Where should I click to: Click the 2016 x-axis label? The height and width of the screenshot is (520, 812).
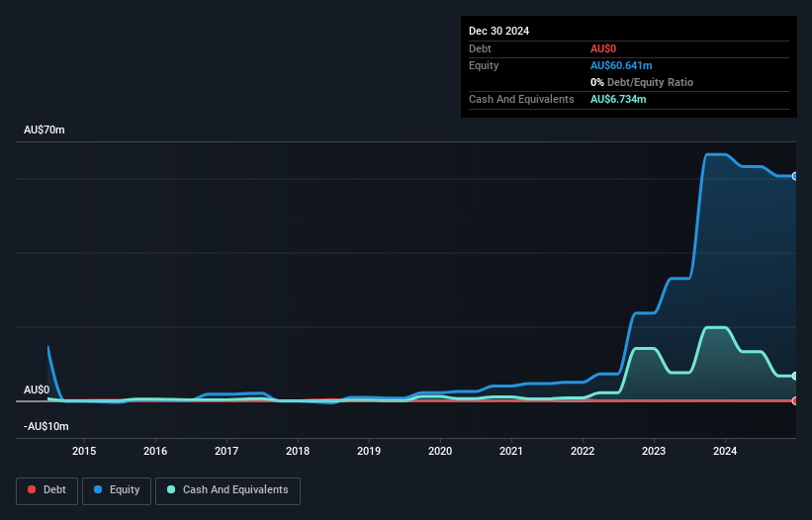(155, 451)
